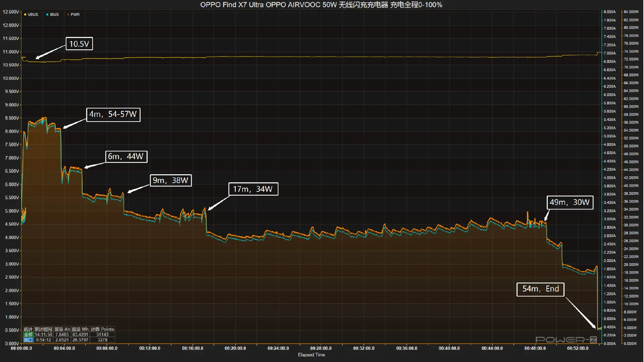Click the 0.000V voltage axis label
The image size is (644, 362).
[x=12, y=344]
